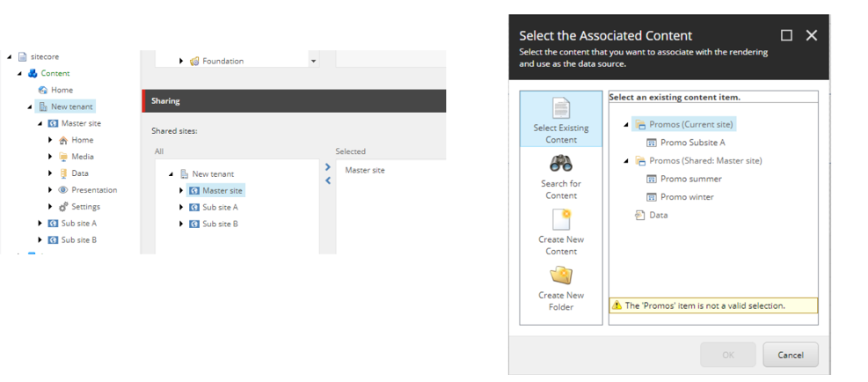The image size is (868, 382).
Task: Open the dropdown arrow beside Foundation
Action: pyautogui.click(x=314, y=61)
